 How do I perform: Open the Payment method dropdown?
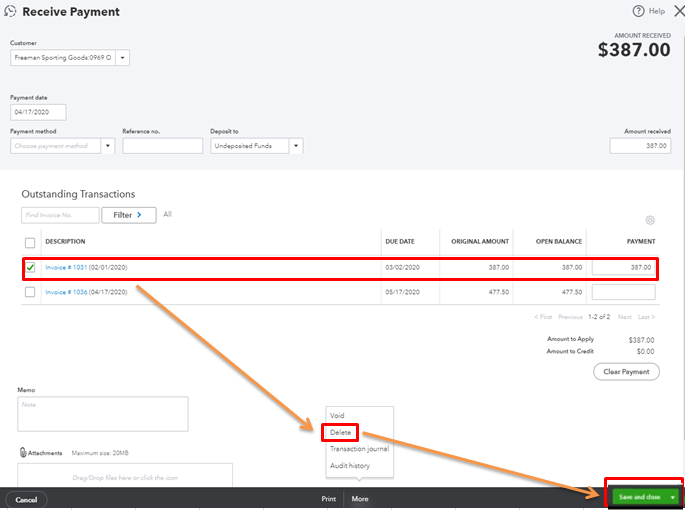(108, 146)
